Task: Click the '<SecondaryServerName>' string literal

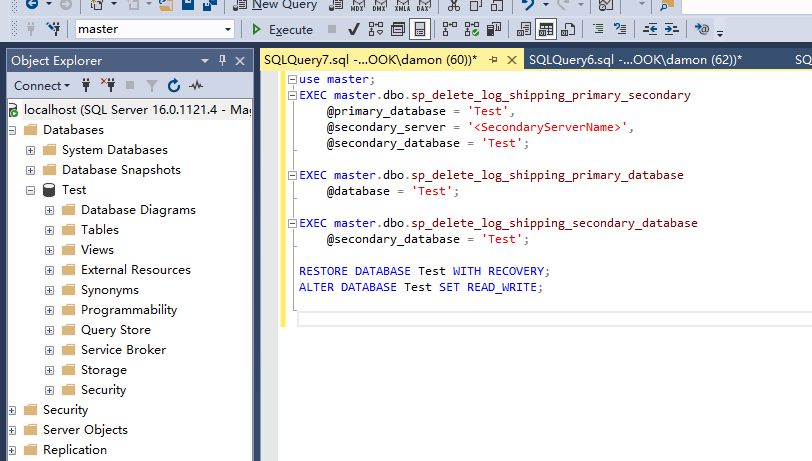Action: [547, 127]
